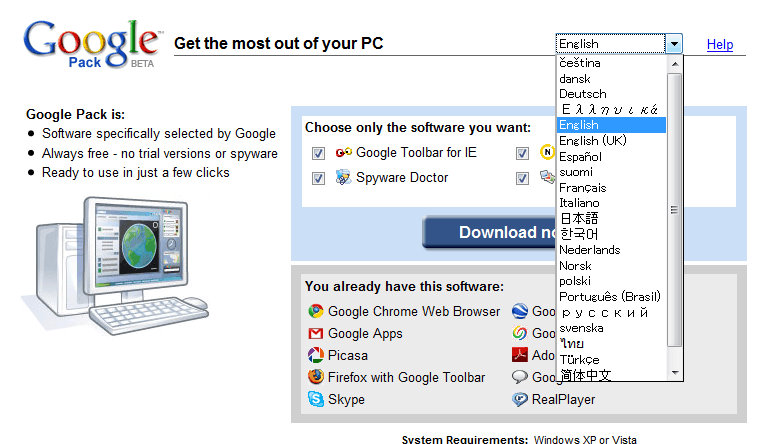Uncheck the checkbox right of Spyware Doctor row
Screen dimensions: 774x444
point(522,178)
